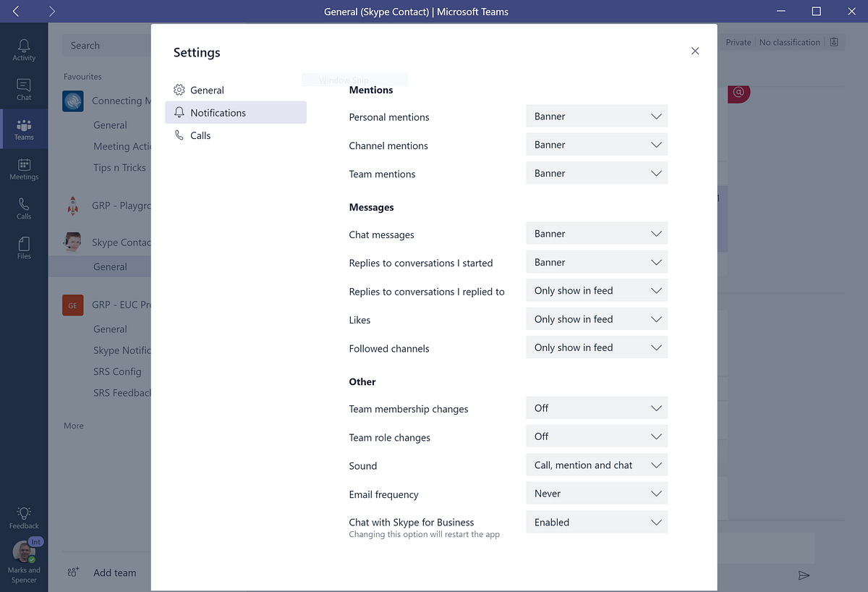This screenshot has width=868, height=592.
Task: Minimize the Microsoft Teams window
Action: pyautogui.click(x=780, y=11)
